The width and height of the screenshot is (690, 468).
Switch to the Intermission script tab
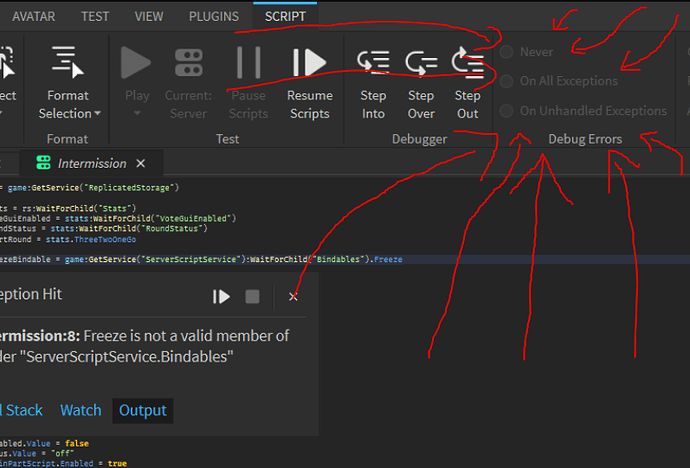tap(92, 164)
